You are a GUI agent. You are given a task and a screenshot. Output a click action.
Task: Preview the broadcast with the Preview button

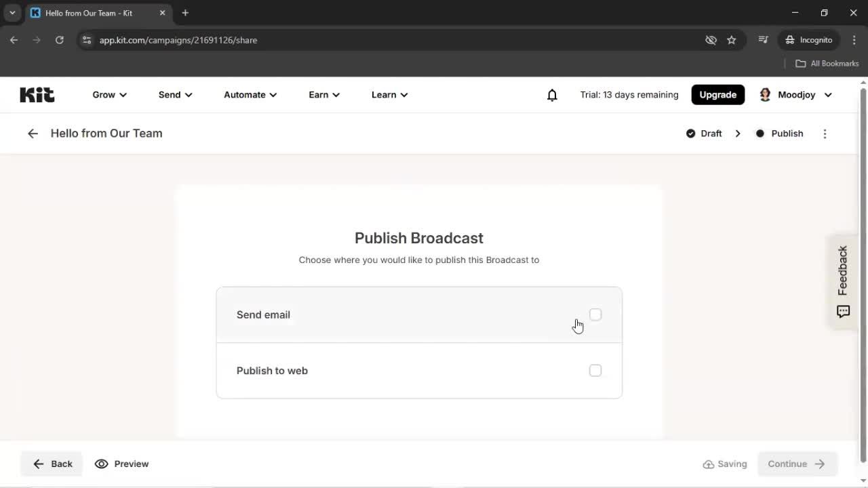pos(122,464)
